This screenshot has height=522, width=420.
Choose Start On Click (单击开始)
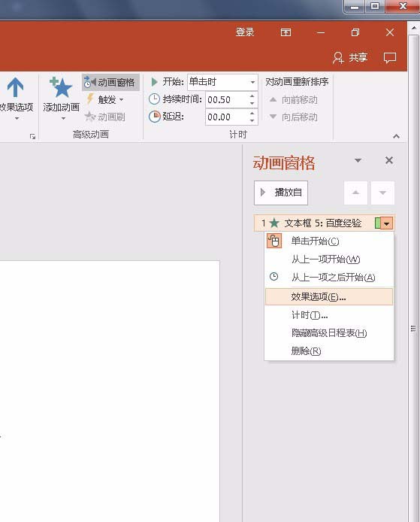coord(328,241)
